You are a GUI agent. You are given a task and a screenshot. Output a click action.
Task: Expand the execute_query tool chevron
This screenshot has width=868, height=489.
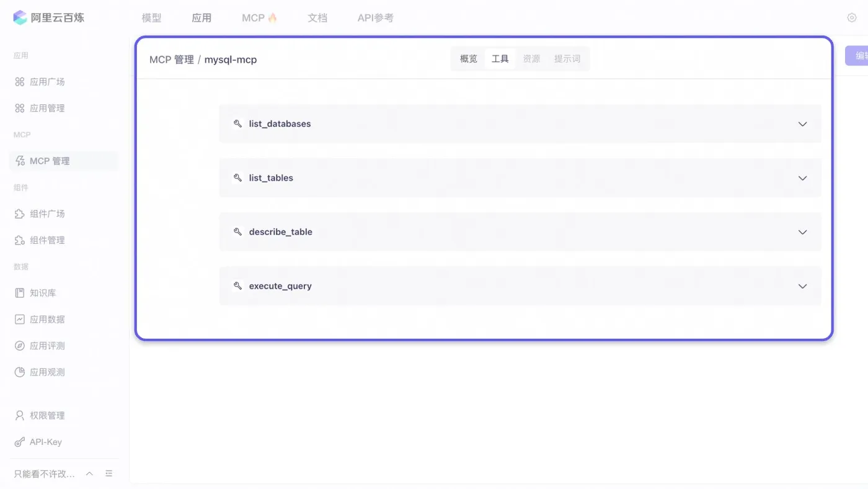802,286
